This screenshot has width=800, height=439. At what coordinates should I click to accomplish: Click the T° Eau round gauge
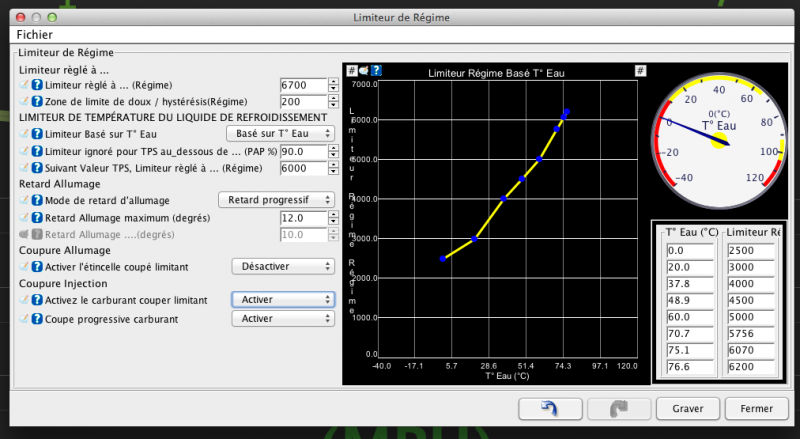click(719, 140)
